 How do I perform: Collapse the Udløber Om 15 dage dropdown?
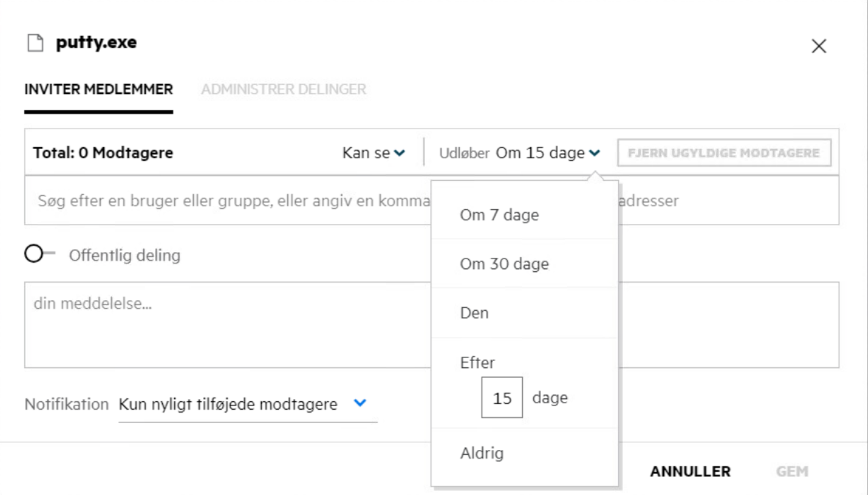click(x=547, y=153)
